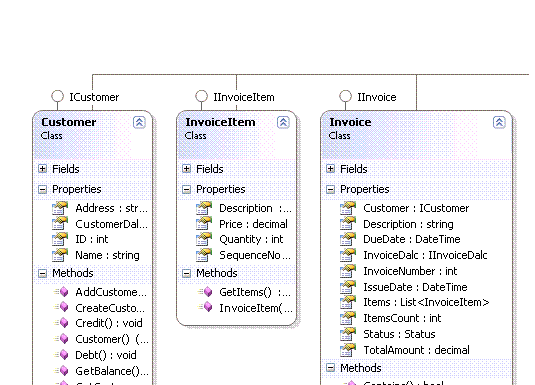Click the InvoiceItem Description property icon
This screenshot has height=385, width=535.
click(x=204, y=208)
